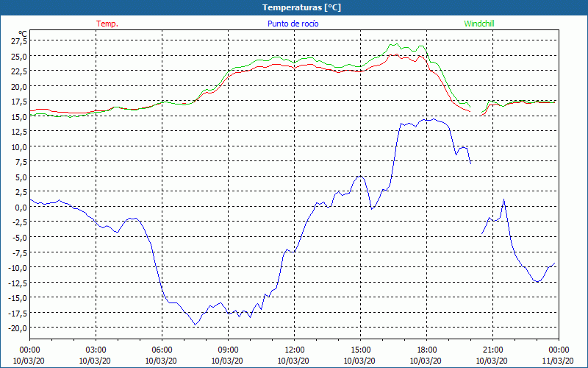Select the green Windchill legend label
Viewport: 588px width, 368px height.
479,24
